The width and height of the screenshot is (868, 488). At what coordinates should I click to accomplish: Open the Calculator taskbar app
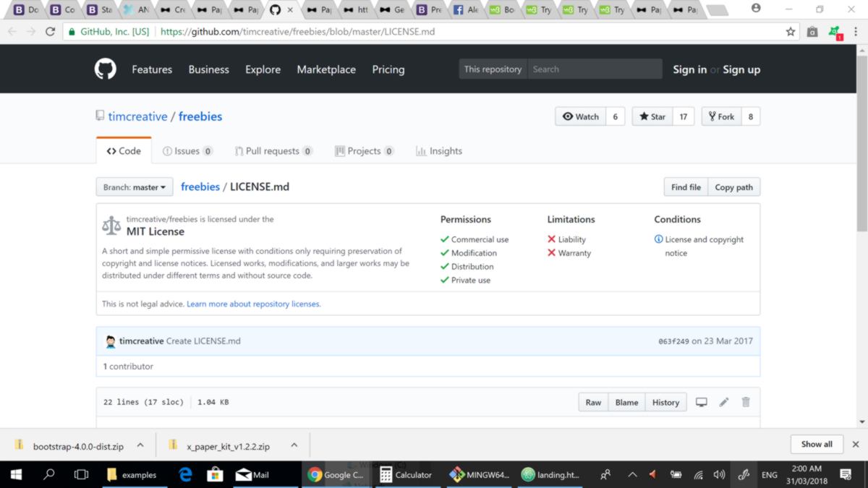coord(405,474)
